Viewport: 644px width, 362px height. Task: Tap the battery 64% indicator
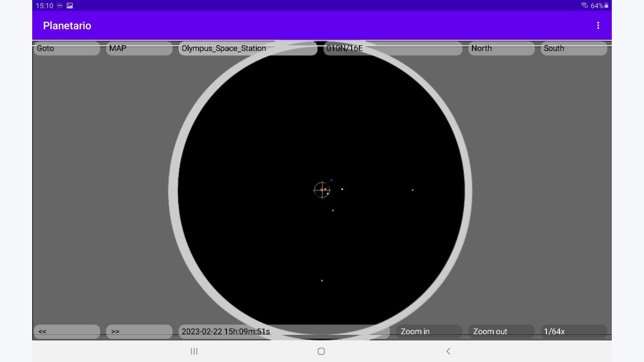click(x=600, y=6)
